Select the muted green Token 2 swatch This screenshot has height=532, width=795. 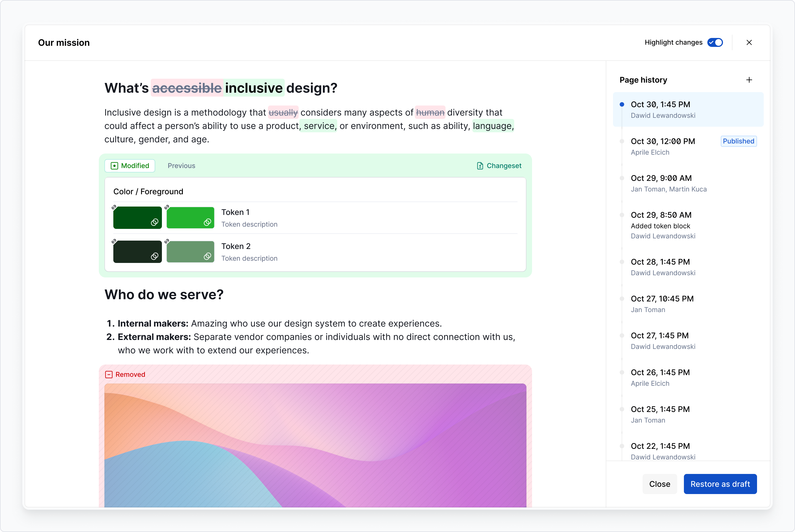pyautogui.click(x=190, y=251)
